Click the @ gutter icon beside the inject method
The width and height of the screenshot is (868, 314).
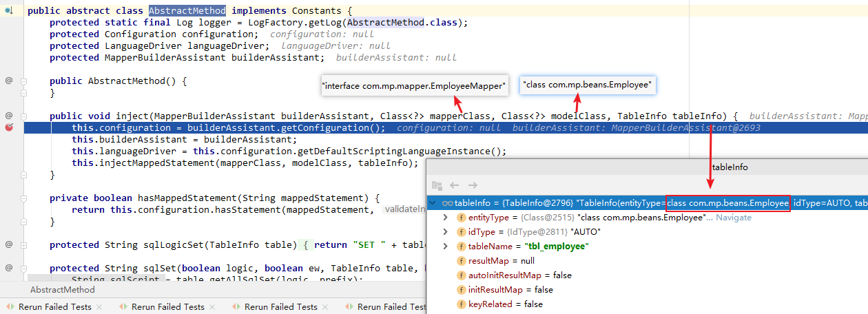(x=9, y=116)
